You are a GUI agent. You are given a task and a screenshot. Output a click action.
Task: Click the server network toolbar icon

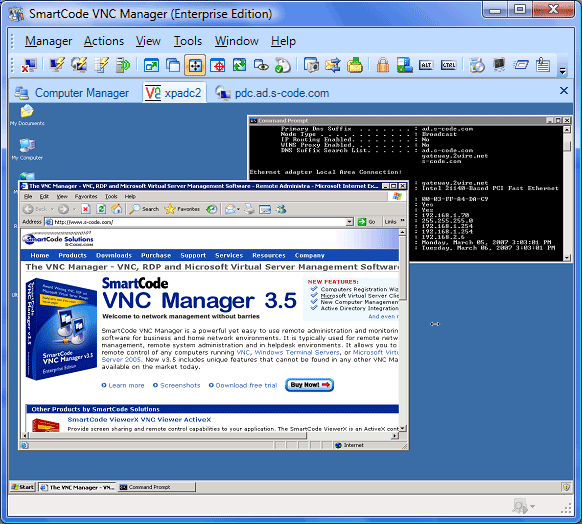(405, 65)
